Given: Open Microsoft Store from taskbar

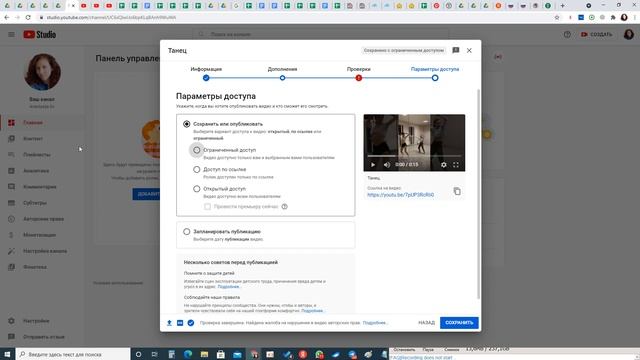Looking at the screenshot, I should [x=220, y=354].
